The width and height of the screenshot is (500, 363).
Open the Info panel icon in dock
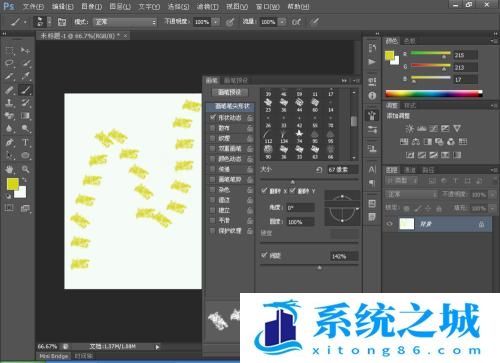(x=372, y=96)
